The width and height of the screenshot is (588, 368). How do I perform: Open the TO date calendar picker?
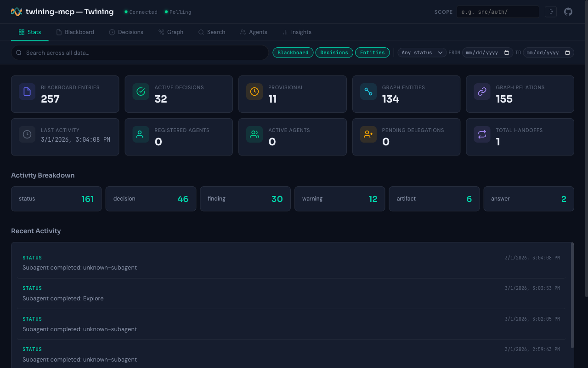[x=567, y=52]
